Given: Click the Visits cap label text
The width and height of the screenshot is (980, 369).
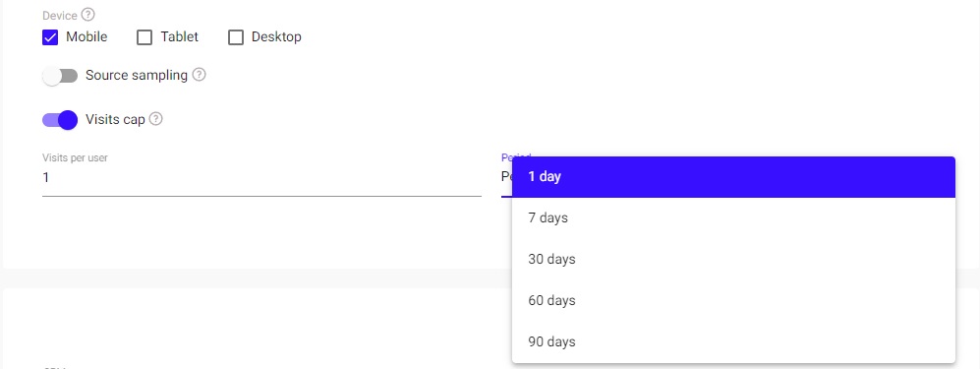Looking at the screenshot, I should pos(115,119).
